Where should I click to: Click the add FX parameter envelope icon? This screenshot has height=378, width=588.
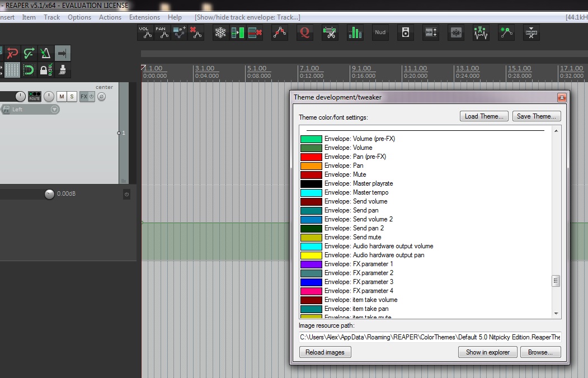(x=179, y=33)
